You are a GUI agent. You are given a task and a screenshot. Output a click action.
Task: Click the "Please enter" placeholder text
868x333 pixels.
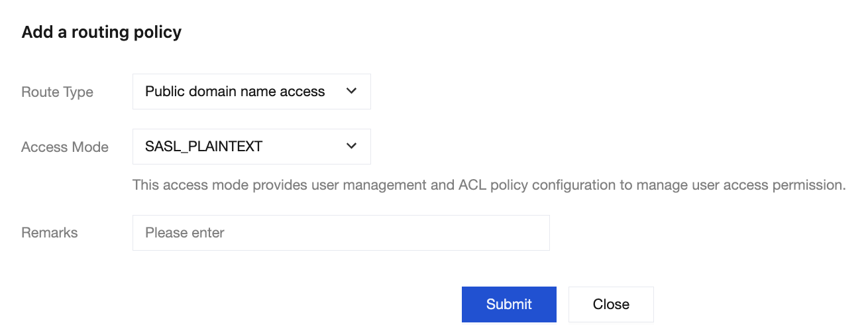[x=185, y=233]
